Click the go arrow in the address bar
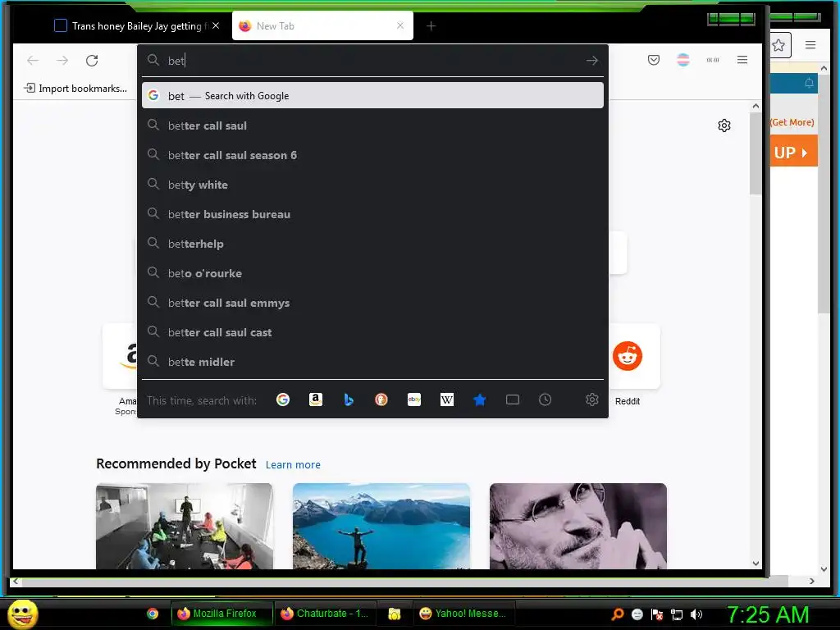Image resolution: width=840 pixels, height=630 pixels. tap(592, 61)
